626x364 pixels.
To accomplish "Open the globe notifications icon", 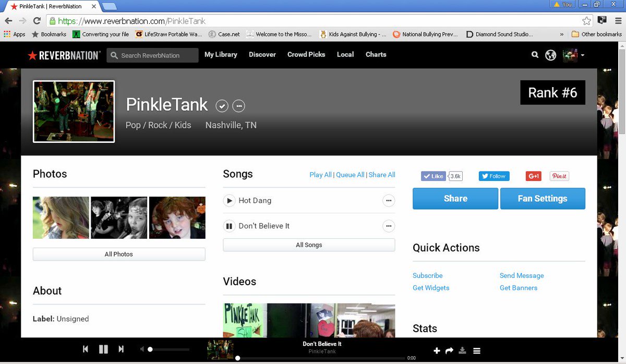I will click(550, 55).
